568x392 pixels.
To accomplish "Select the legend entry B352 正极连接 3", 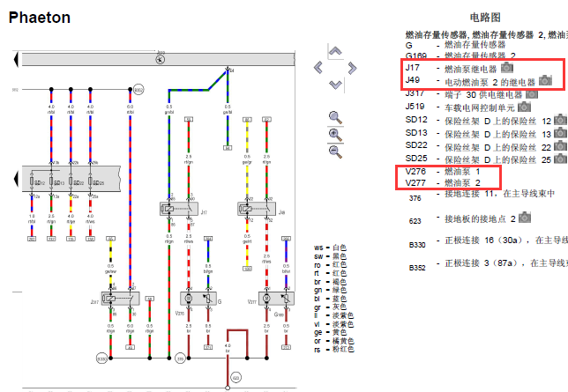I will coord(489,264).
